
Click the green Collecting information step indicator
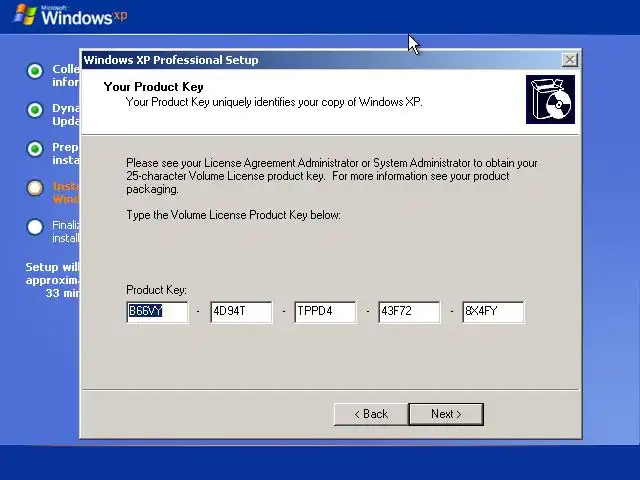point(35,71)
